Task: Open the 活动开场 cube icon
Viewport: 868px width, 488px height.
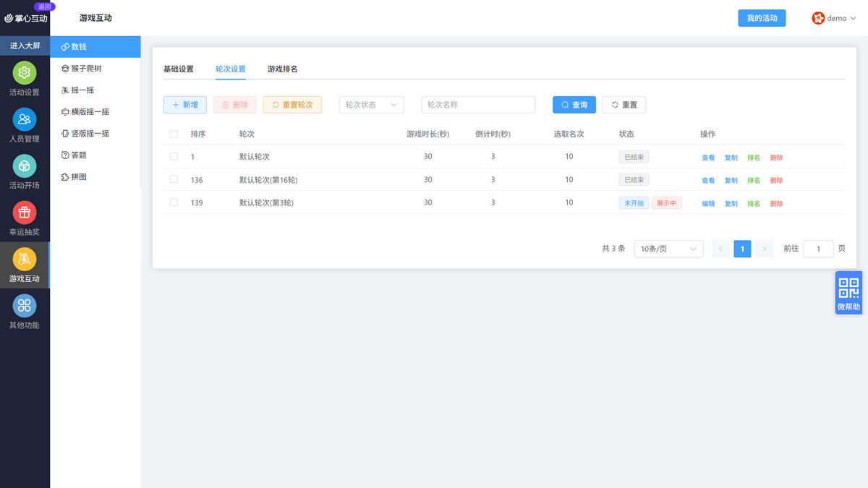Action: pos(25,166)
